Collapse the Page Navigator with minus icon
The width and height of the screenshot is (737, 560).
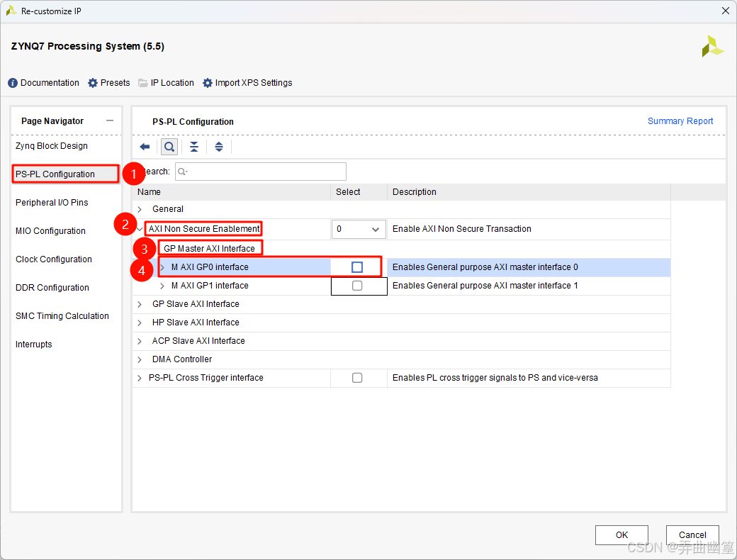tap(110, 121)
